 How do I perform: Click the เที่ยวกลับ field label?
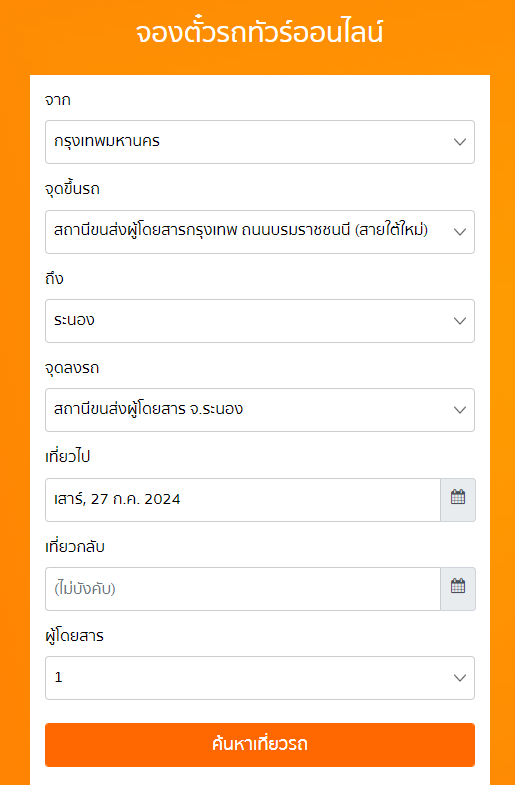[75, 546]
